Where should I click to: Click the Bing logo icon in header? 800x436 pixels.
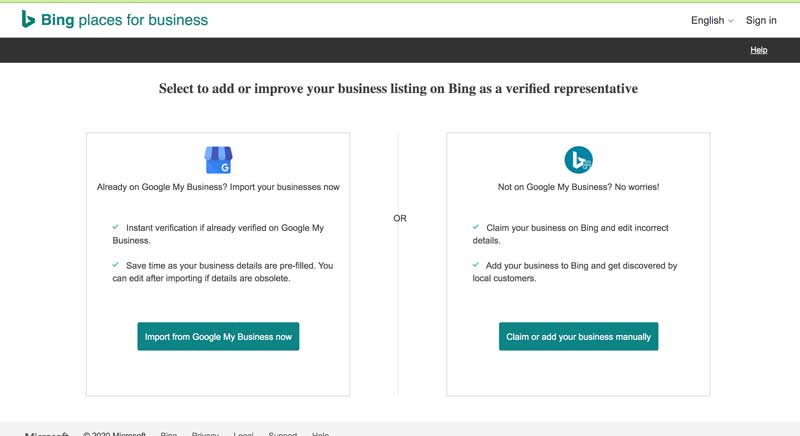pyautogui.click(x=28, y=19)
